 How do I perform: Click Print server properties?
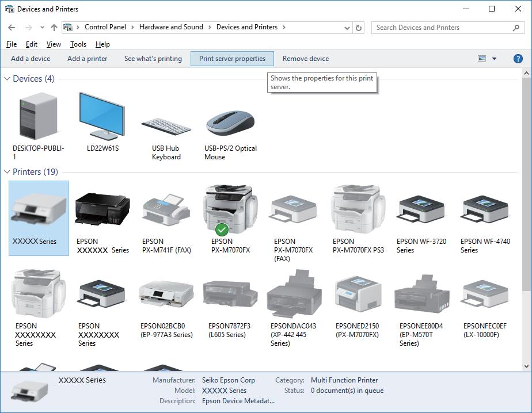[x=233, y=59]
